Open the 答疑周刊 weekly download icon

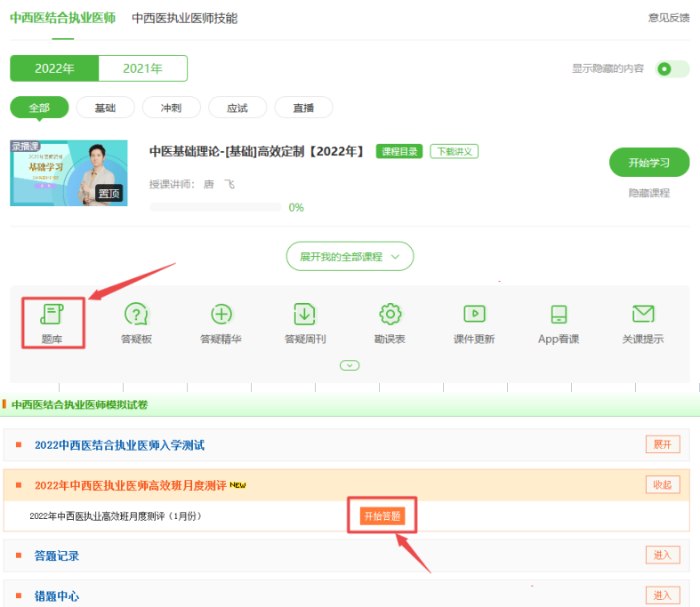tap(305, 315)
